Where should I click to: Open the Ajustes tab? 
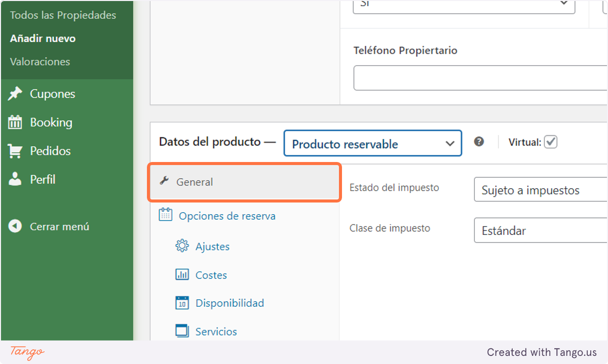[212, 247]
